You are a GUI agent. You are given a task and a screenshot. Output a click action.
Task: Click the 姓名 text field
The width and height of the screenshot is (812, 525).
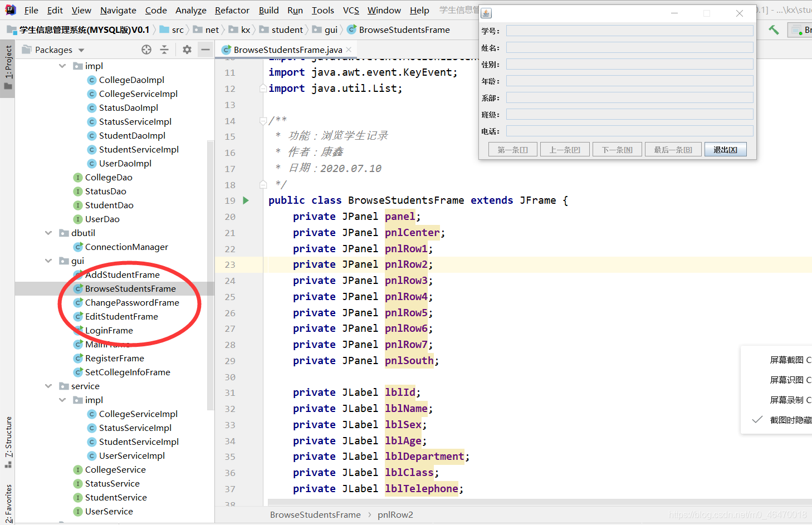pos(629,47)
